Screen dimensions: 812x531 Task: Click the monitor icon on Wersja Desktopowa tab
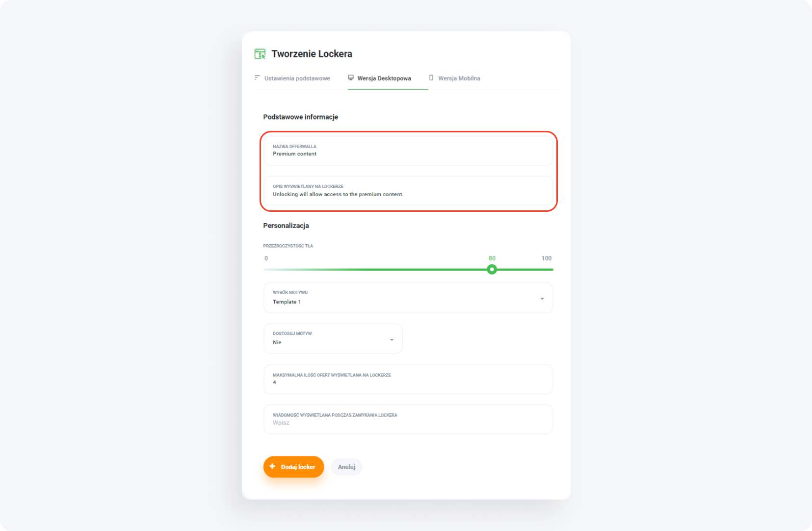coord(351,77)
